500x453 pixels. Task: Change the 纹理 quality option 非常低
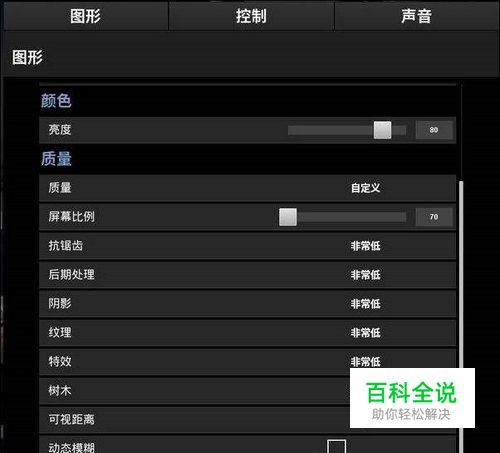(365, 333)
